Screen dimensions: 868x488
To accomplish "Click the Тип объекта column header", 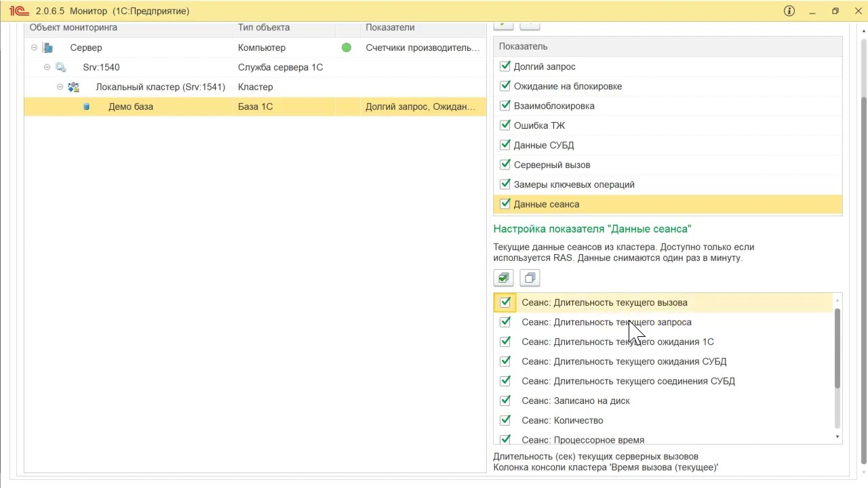I will pos(283,28).
